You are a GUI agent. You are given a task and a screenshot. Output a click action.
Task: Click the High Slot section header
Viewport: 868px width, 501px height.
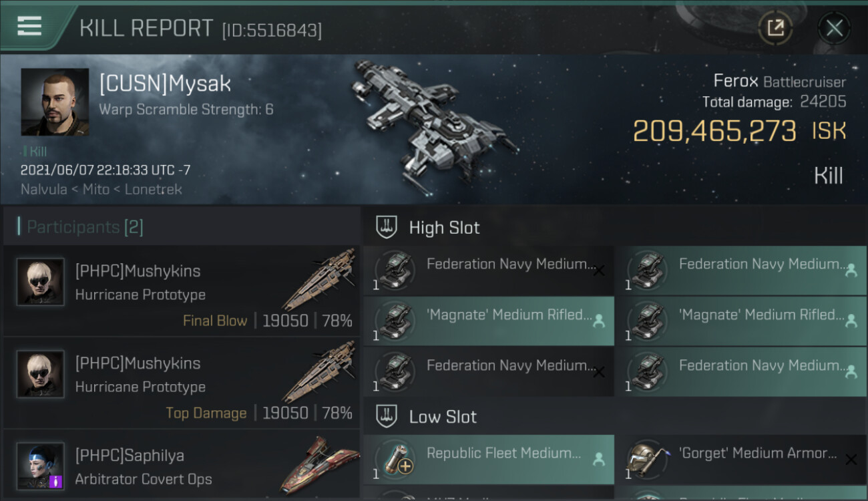click(444, 228)
